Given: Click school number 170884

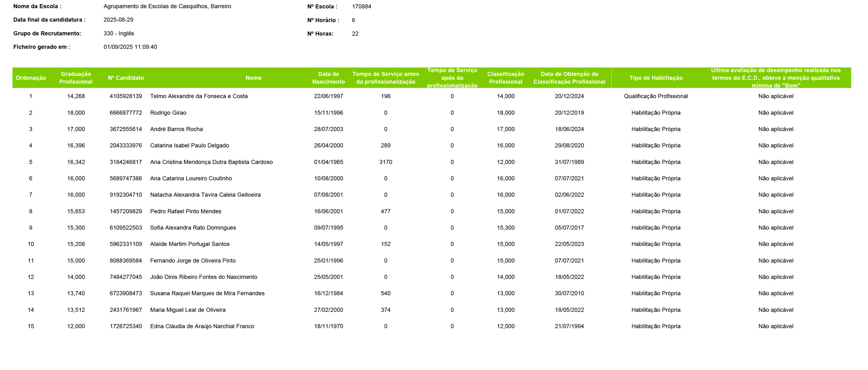Looking at the screenshot, I should [361, 6].
